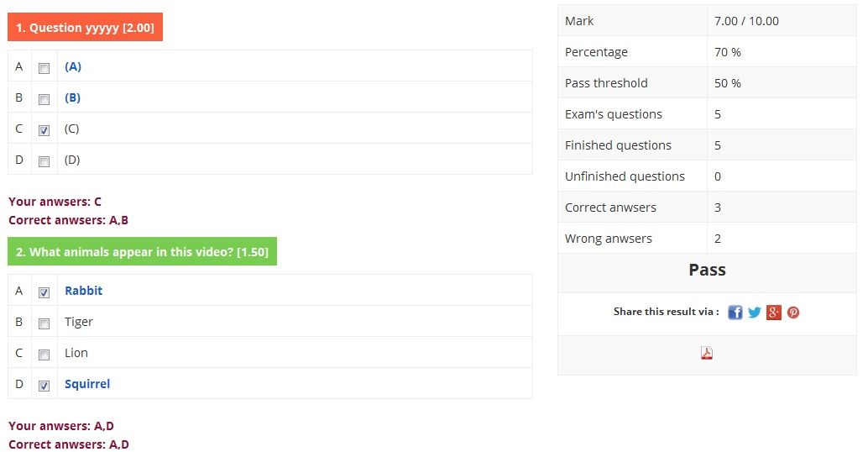Select the Tiger checkbox

(44, 323)
